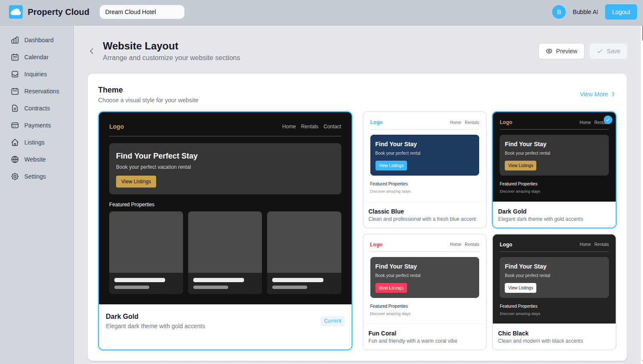This screenshot has height=364, width=643.
Task: Click white View Listings in Chic Black card
Action: coord(521,288)
